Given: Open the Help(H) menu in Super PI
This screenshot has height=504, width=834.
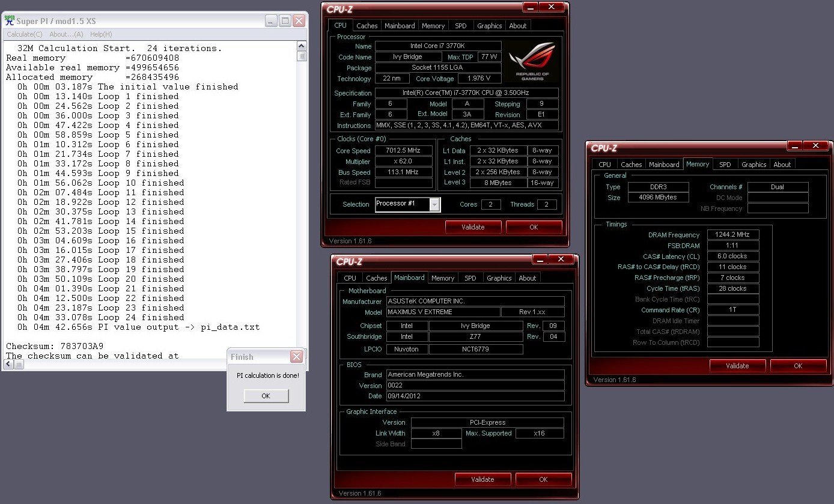Looking at the screenshot, I should [x=101, y=34].
